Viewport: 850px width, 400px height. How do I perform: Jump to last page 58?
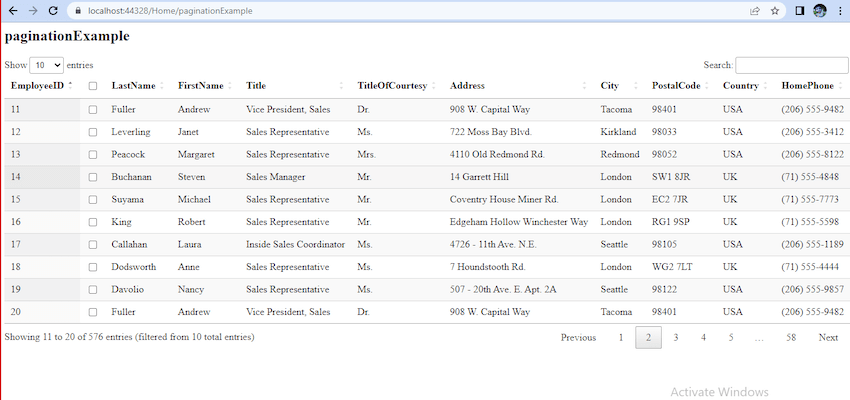(x=791, y=338)
